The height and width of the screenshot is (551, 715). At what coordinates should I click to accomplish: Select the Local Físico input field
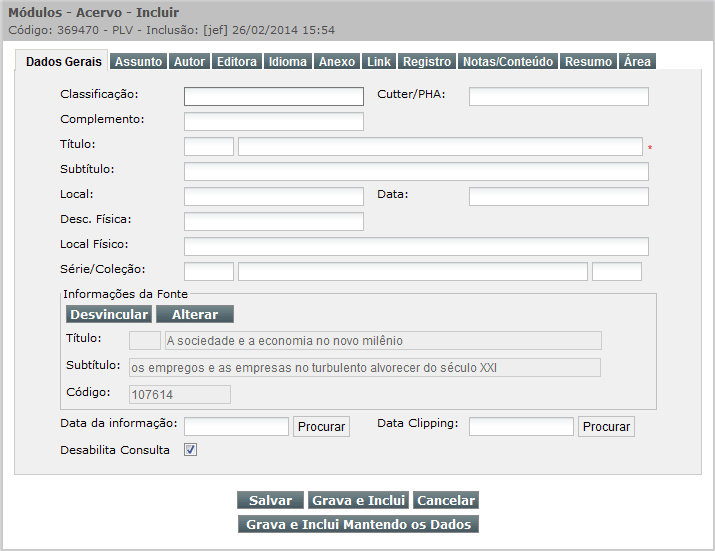click(x=416, y=246)
